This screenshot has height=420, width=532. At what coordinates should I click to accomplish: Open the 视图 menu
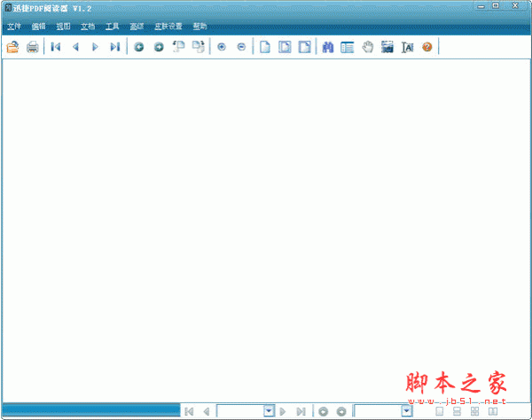coord(63,26)
